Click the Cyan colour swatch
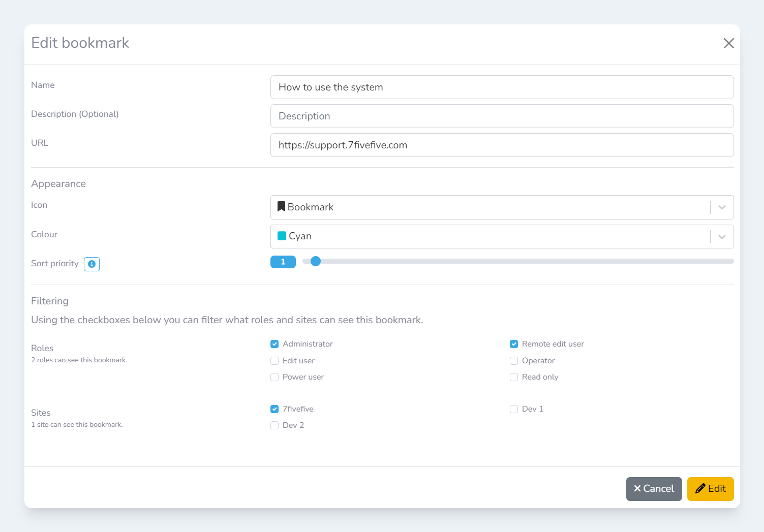Viewport: 764px width, 532px height. coord(282,236)
